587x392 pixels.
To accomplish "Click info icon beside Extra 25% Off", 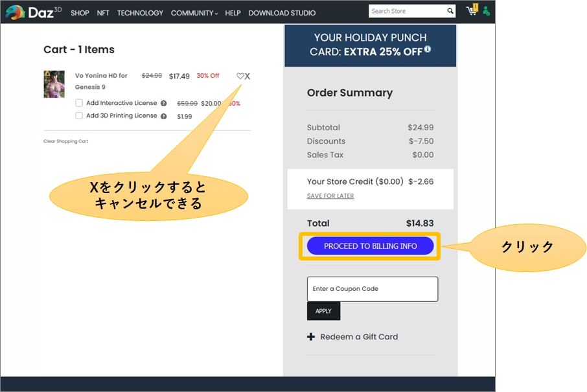I will (428, 49).
